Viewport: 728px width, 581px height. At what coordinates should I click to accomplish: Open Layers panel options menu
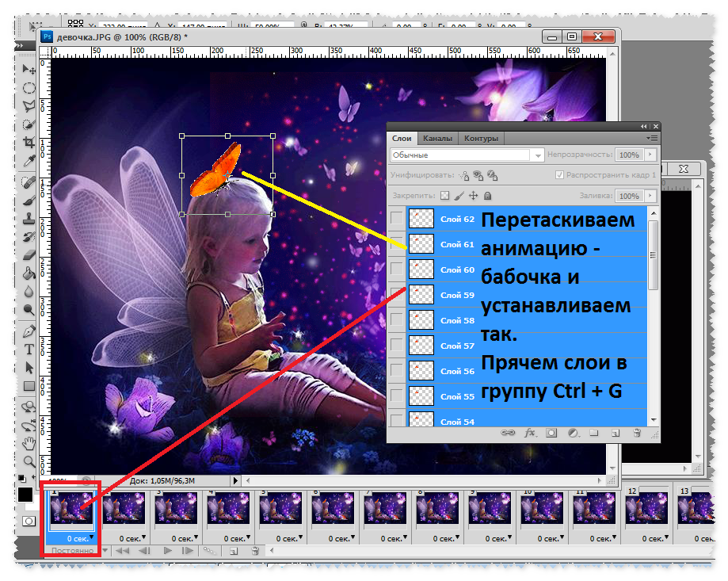pyautogui.click(x=652, y=138)
